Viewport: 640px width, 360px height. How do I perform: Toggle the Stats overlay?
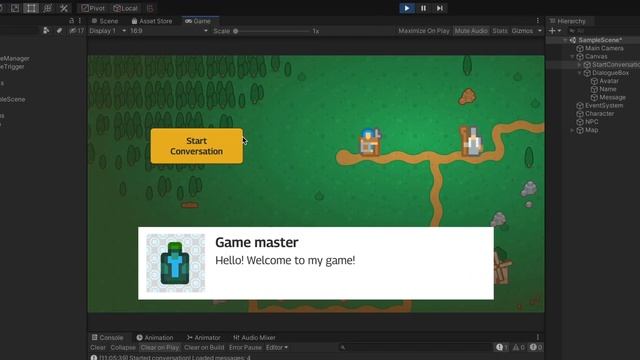pos(500,31)
